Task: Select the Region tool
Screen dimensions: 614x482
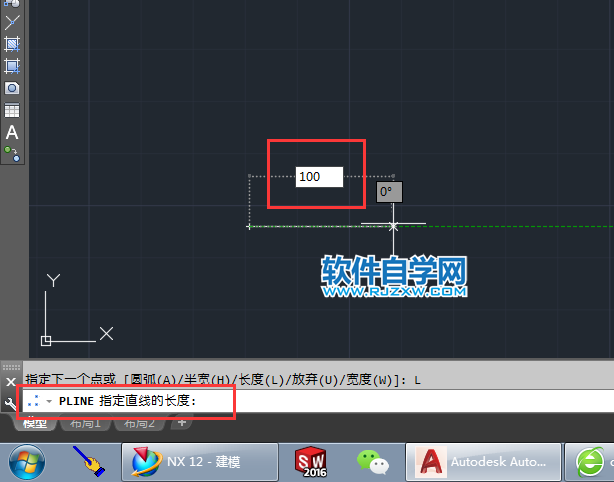Action: point(12,88)
